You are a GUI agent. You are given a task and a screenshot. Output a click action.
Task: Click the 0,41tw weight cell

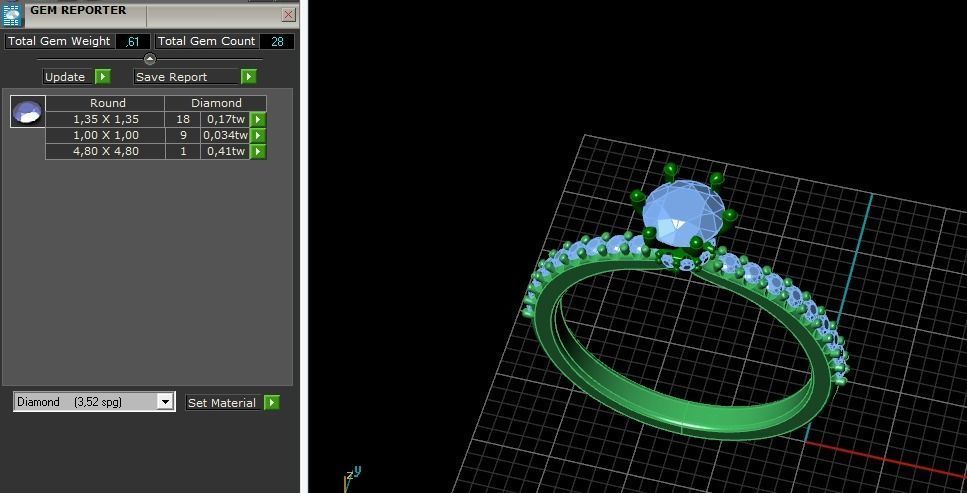[226, 151]
